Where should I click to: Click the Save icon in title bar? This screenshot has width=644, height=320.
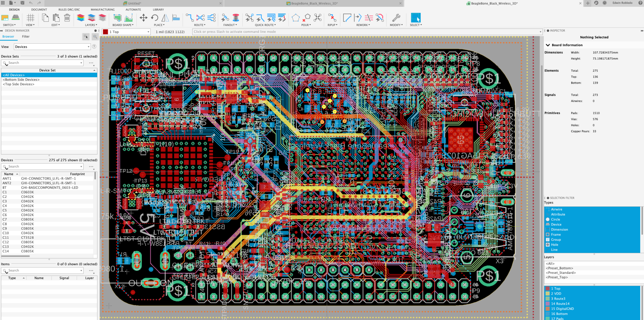[22, 3]
